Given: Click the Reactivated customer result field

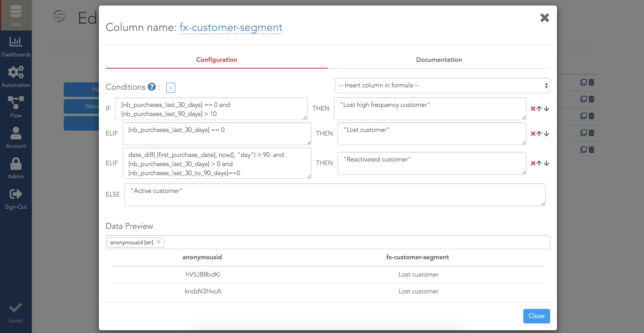Looking at the screenshot, I should [432, 163].
